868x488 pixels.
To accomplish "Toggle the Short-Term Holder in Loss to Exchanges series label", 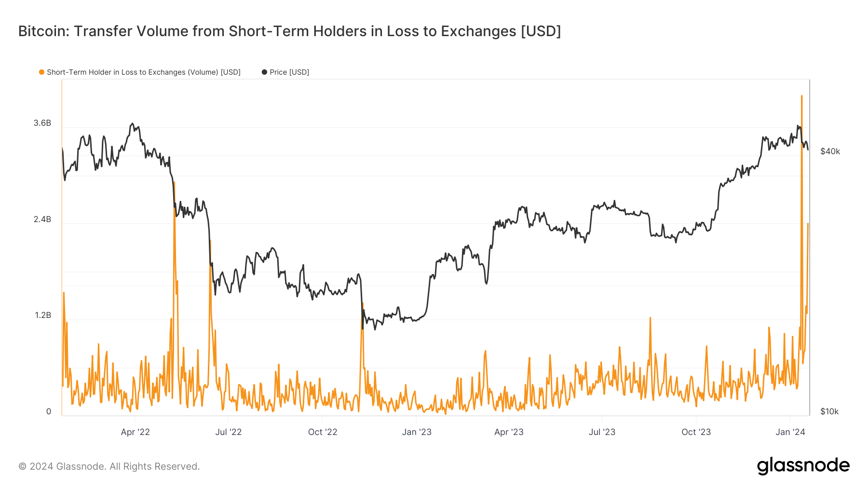I will point(143,72).
